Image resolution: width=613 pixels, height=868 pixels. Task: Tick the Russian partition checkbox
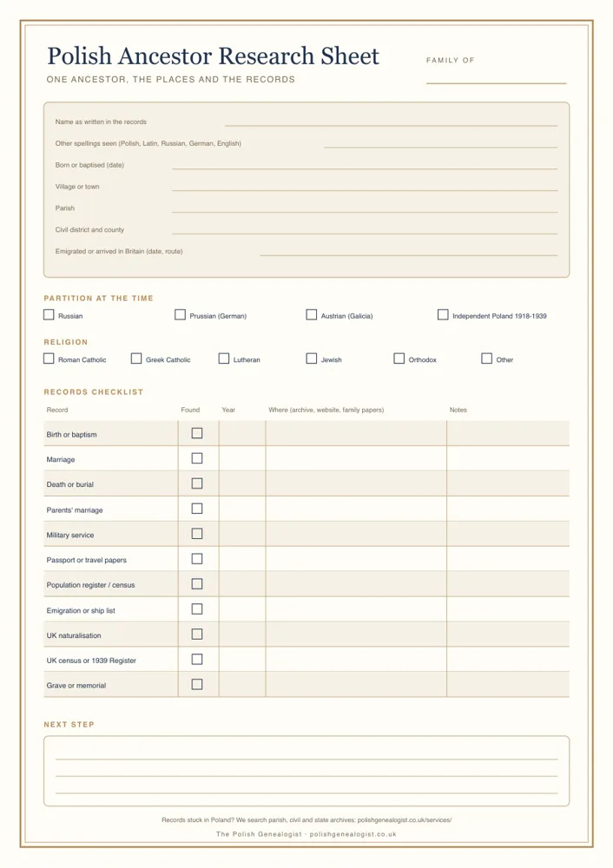tap(49, 315)
